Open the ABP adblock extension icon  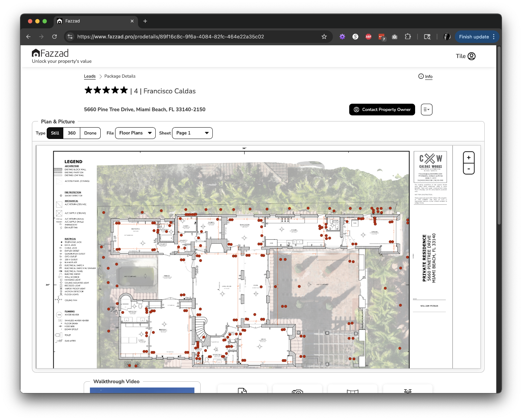tap(368, 37)
